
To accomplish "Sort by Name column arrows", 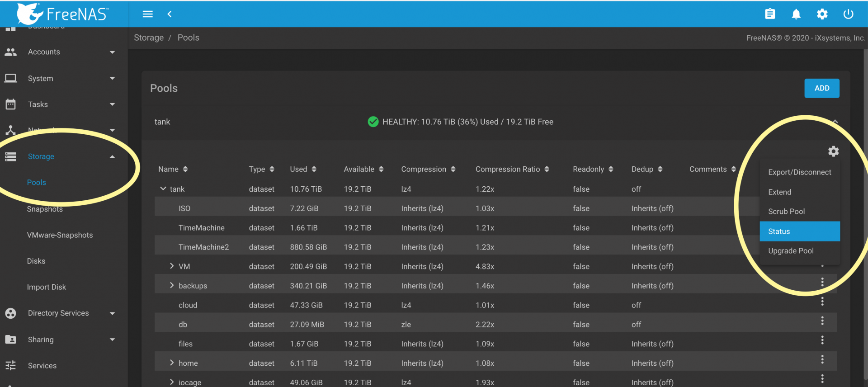I will tap(185, 169).
